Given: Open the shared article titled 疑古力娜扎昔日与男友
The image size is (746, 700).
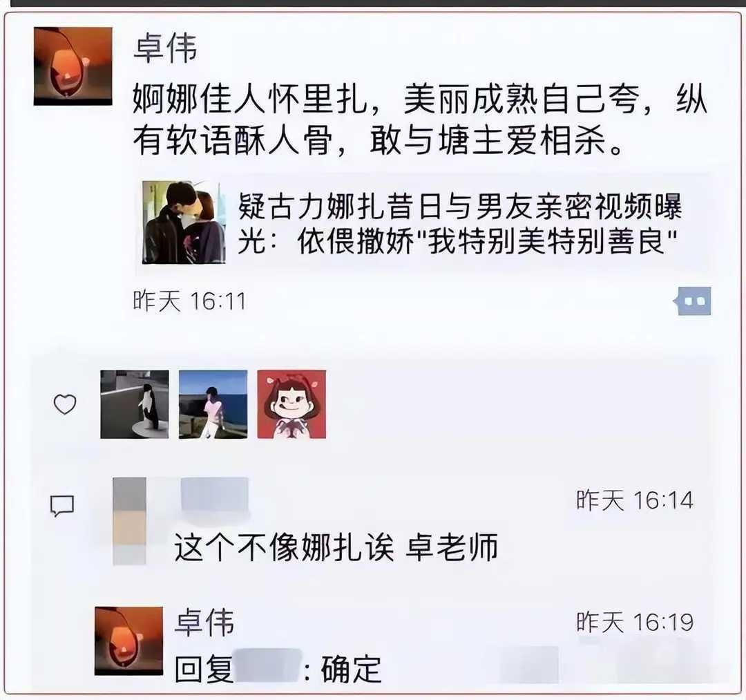Looking at the screenshot, I should click(x=423, y=223).
